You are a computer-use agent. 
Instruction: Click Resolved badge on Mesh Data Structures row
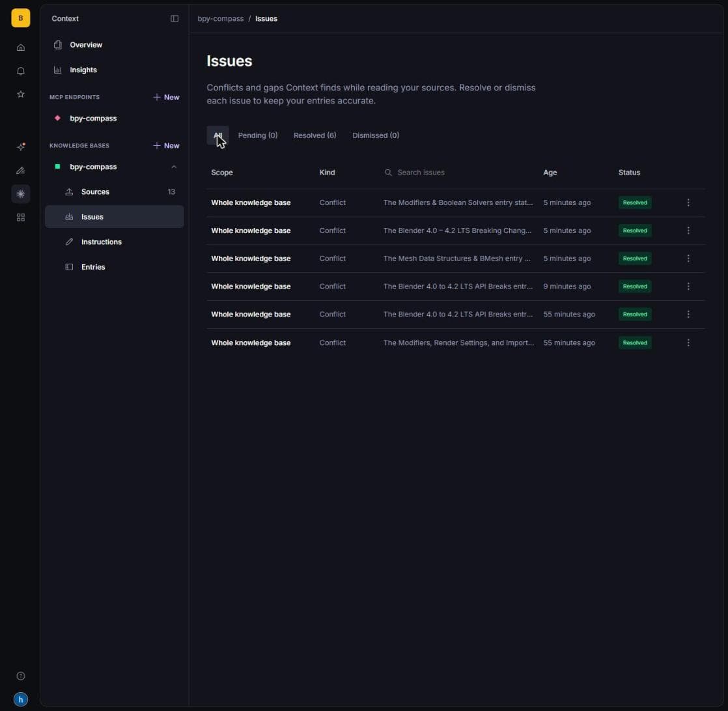pyautogui.click(x=635, y=258)
